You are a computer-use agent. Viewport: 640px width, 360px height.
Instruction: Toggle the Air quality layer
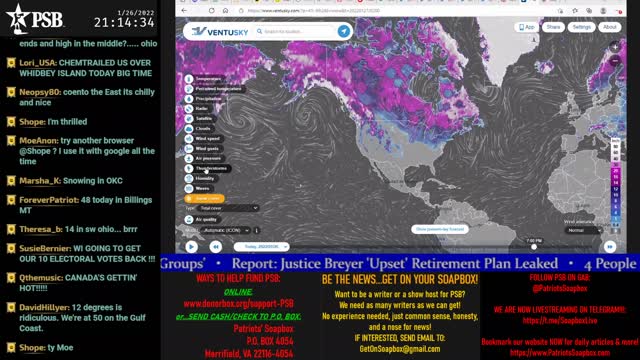tap(202, 220)
